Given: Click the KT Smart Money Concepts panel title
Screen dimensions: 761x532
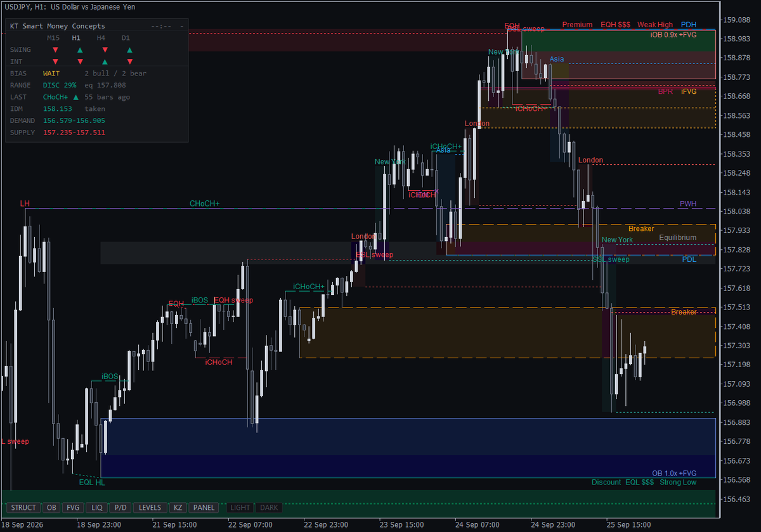Looking at the screenshot, I should tap(58, 26).
